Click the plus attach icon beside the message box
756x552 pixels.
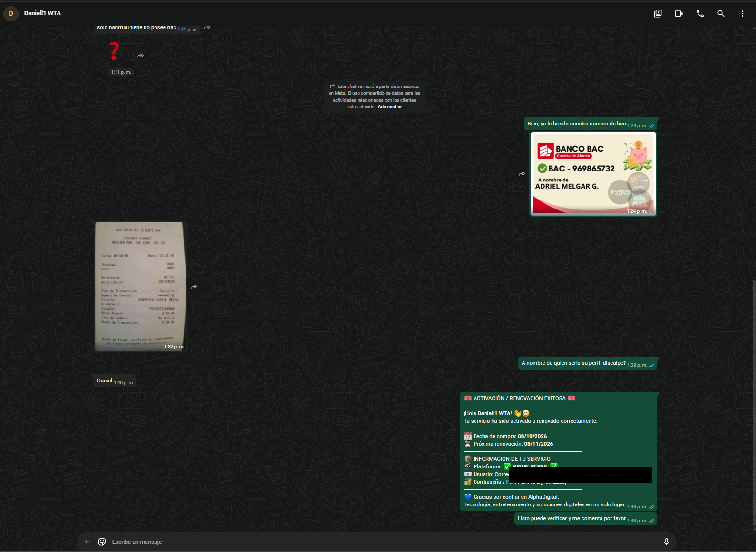(x=87, y=542)
